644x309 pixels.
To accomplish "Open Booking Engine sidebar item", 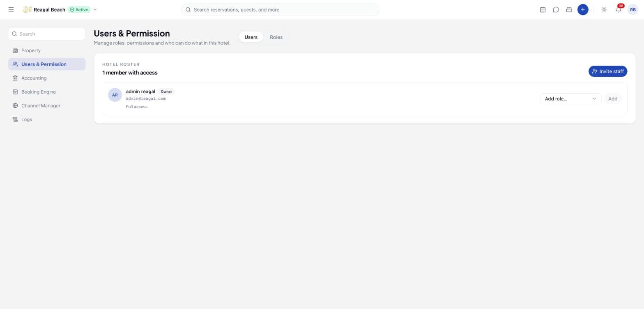I will (x=47, y=92).
